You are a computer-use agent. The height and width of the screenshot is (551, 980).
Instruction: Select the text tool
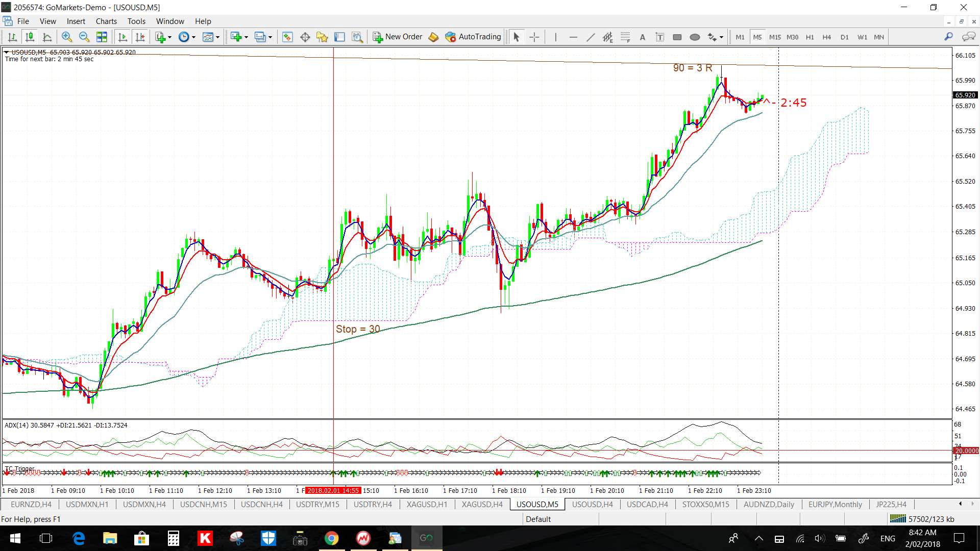(643, 37)
